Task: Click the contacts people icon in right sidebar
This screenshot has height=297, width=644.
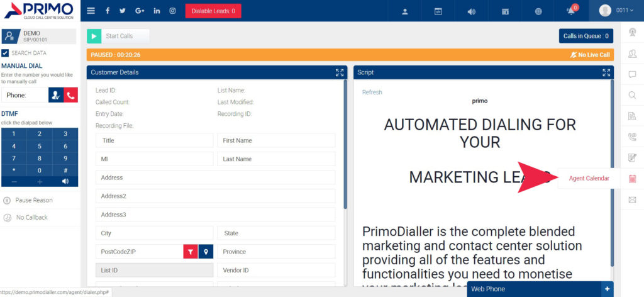Action: [x=632, y=53]
